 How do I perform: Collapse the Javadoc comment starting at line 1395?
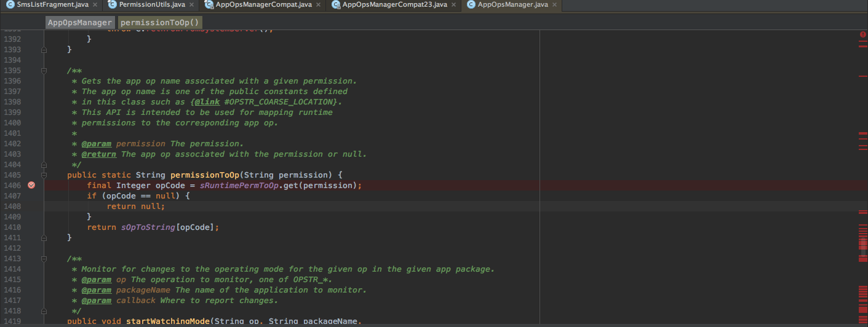[x=44, y=71]
